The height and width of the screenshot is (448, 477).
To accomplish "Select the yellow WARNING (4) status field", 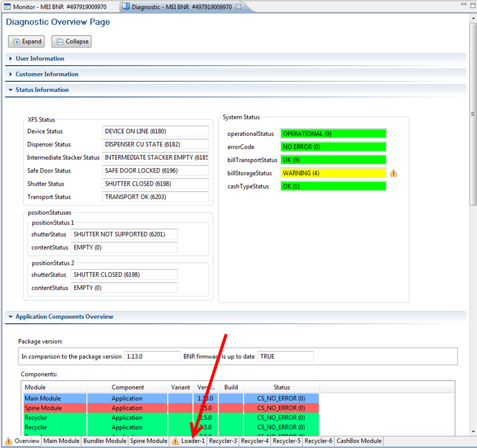I will point(333,173).
